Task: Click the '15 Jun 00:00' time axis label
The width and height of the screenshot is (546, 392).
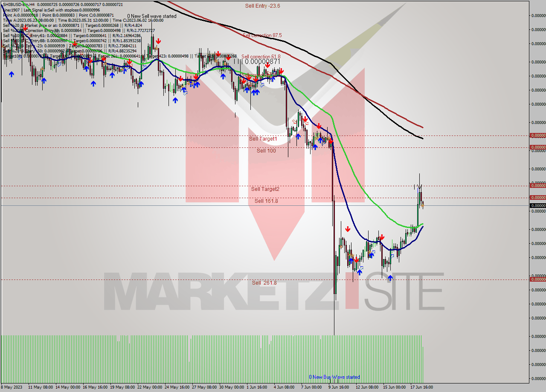Action: point(394,387)
